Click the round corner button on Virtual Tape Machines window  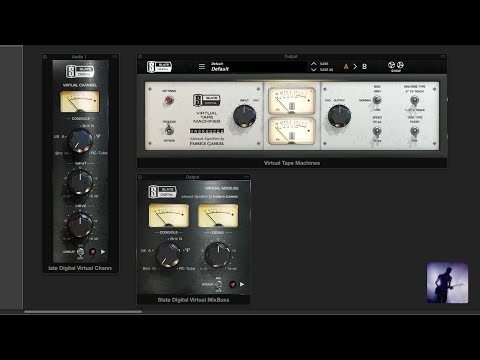[140, 57]
